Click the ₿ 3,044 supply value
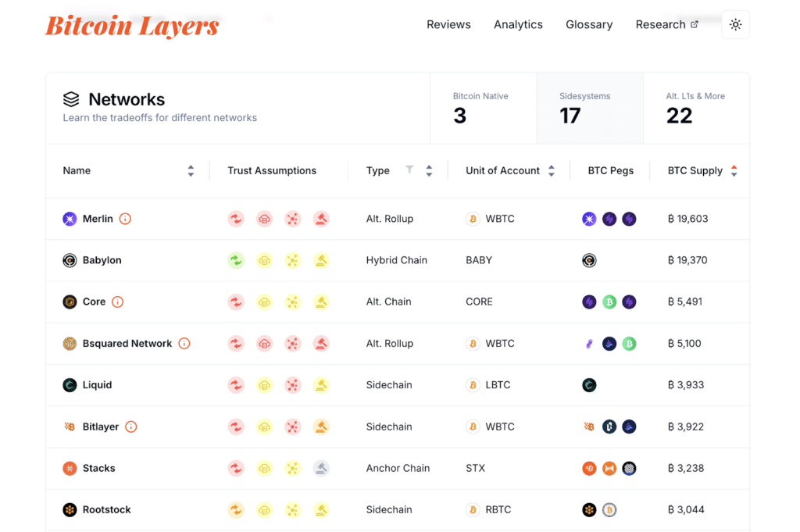 pyautogui.click(x=686, y=509)
